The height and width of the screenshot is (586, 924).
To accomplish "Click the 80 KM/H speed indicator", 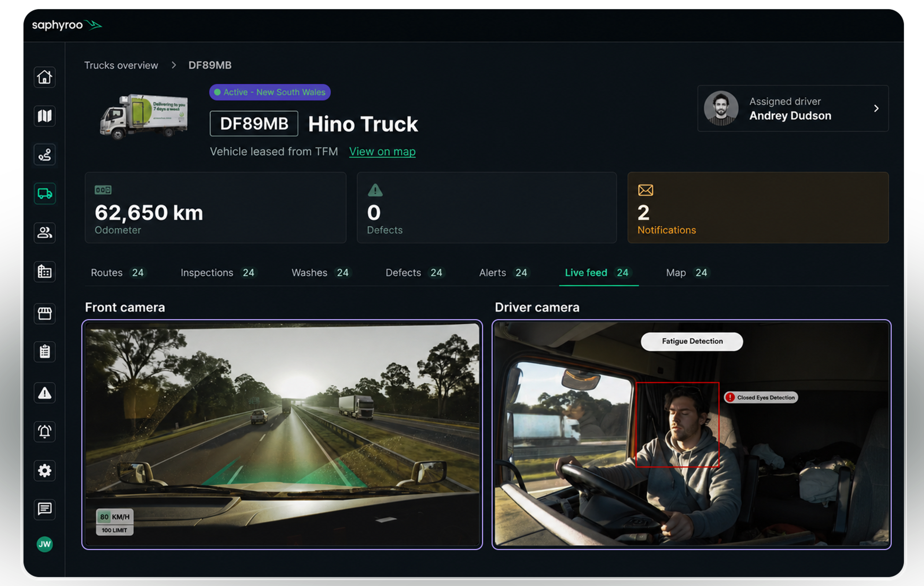I will [x=114, y=517].
